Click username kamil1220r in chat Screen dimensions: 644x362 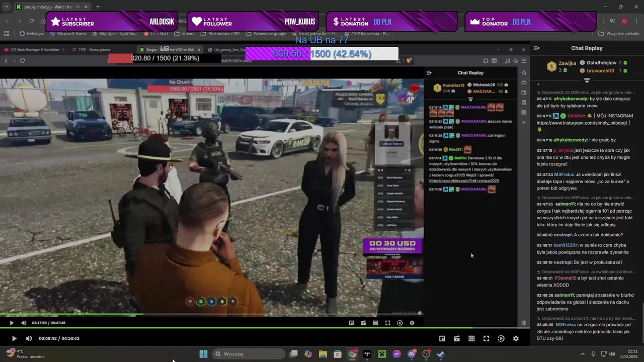pos(566,245)
